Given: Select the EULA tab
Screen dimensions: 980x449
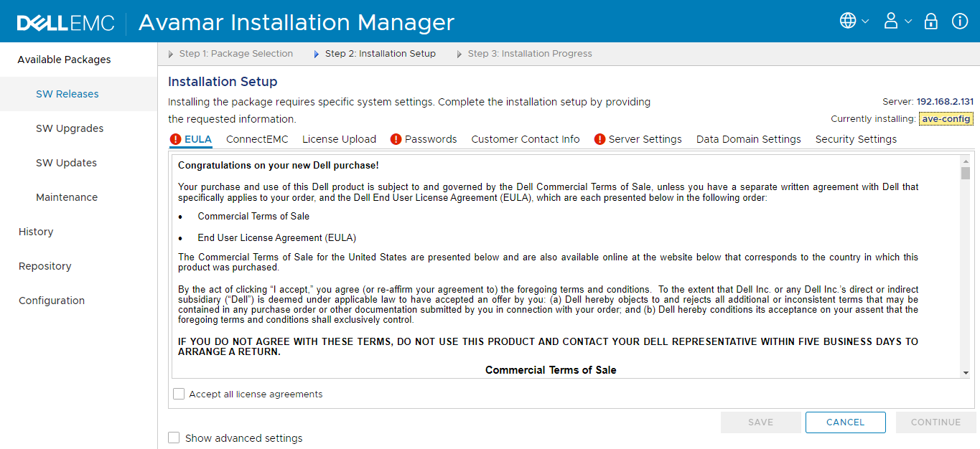Looking at the screenshot, I should (x=198, y=139).
